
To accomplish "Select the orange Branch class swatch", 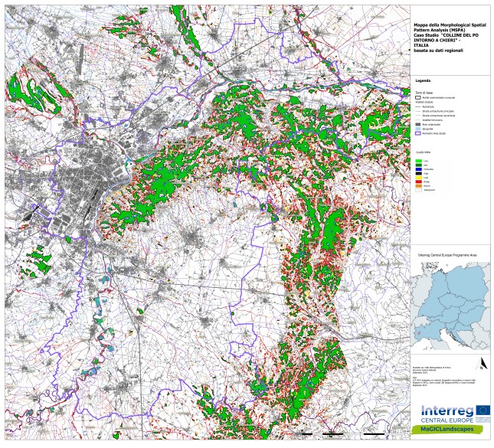I will pyautogui.click(x=419, y=186).
